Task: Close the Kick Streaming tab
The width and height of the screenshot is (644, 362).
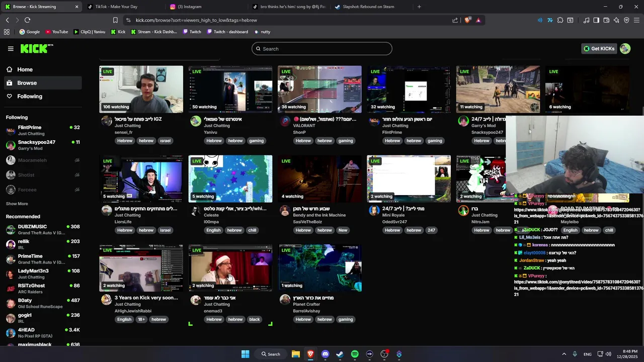Action: coord(76,7)
